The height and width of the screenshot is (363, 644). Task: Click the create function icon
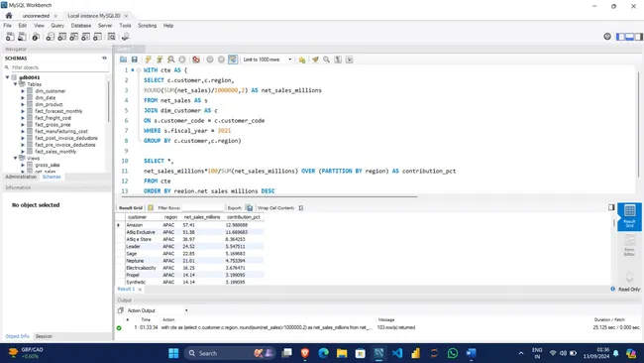coord(97,37)
